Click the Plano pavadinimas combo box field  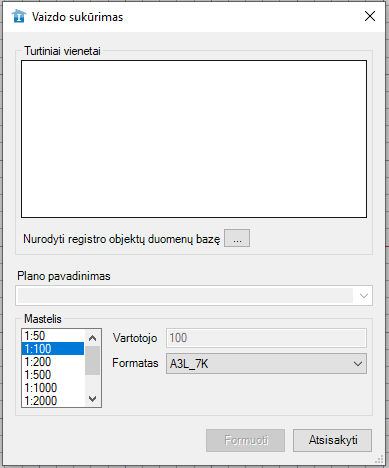(194, 296)
